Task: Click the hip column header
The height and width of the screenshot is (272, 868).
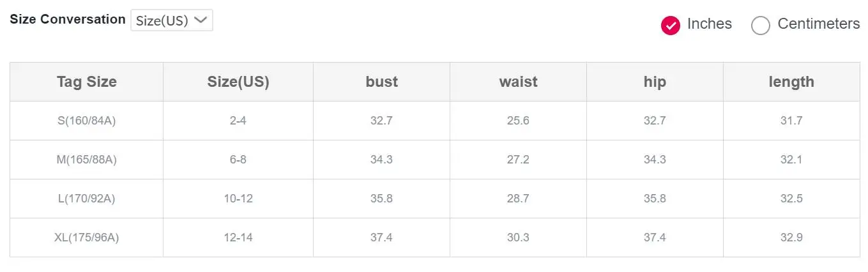Action: point(655,82)
